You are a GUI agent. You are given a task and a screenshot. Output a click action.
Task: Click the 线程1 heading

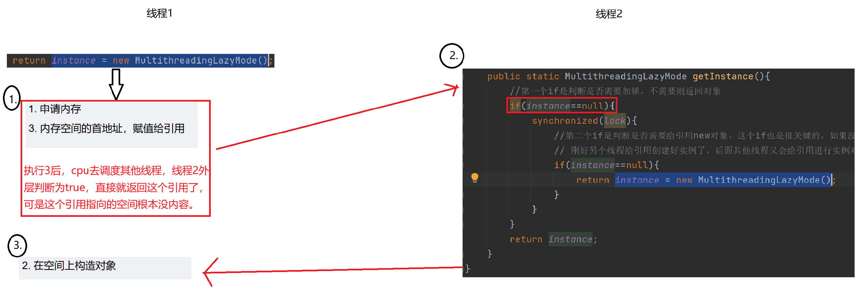pyautogui.click(x=159, y=13)
